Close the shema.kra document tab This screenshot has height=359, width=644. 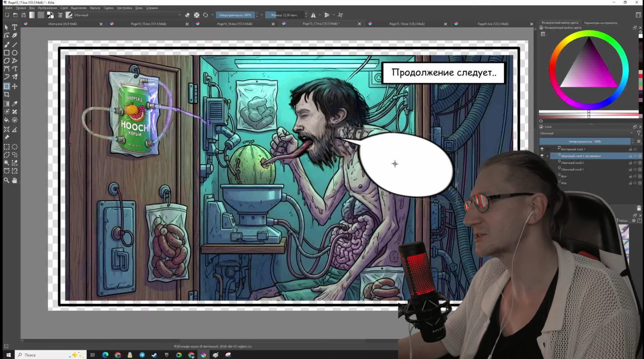coord(101,24)
